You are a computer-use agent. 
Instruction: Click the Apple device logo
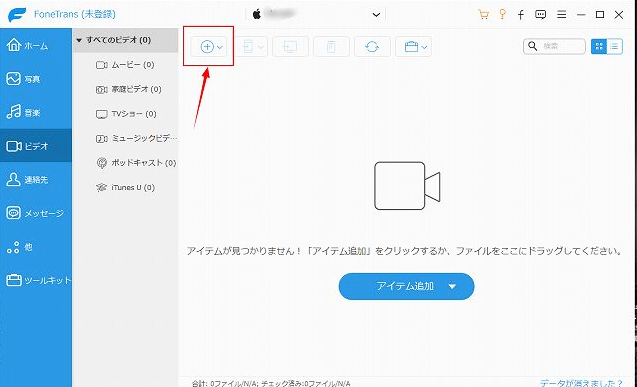point(257,14)
